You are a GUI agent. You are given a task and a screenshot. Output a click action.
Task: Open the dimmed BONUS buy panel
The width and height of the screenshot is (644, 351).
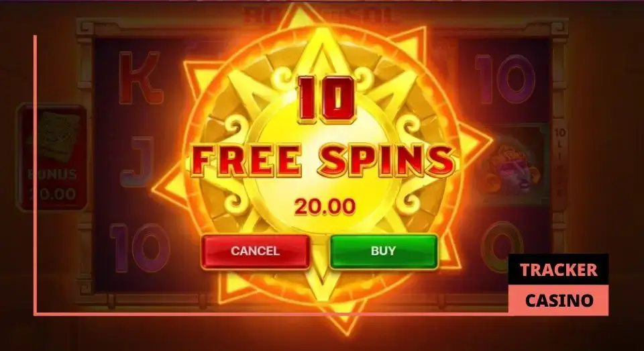tap(52, 158)
